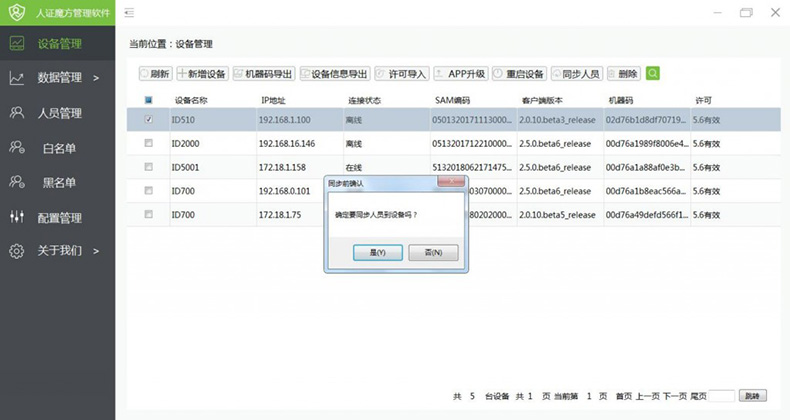The height and width of the screenshot is (420, 790).
Task: Open 白名单 in the sidebar
Action: tap(59, 148)
